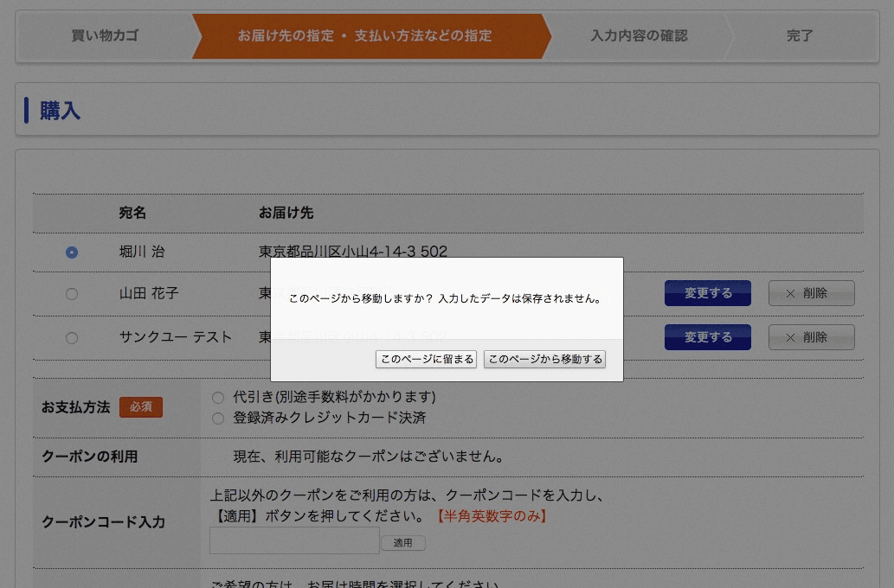Choose 登録済みクレジットカード決済 radio option
894x588 pixels.
tap(218, 419)
